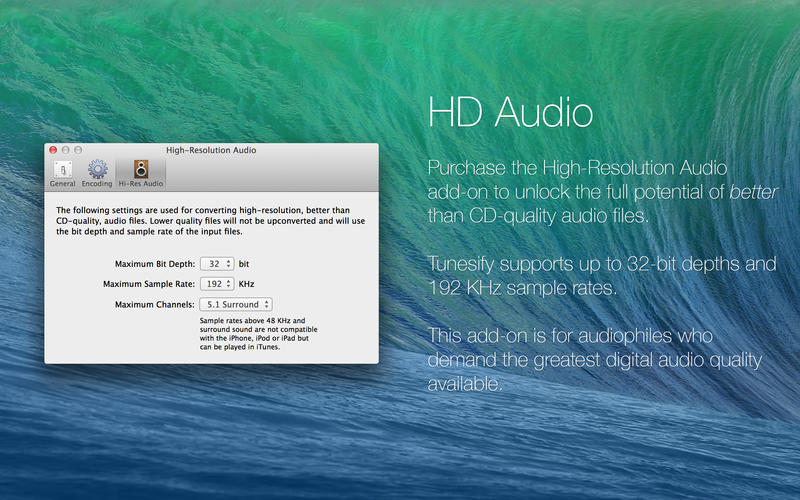Open the Maximum Bit Depth dropdown
This screenshot has height=500, width=800.
[217, 264]
